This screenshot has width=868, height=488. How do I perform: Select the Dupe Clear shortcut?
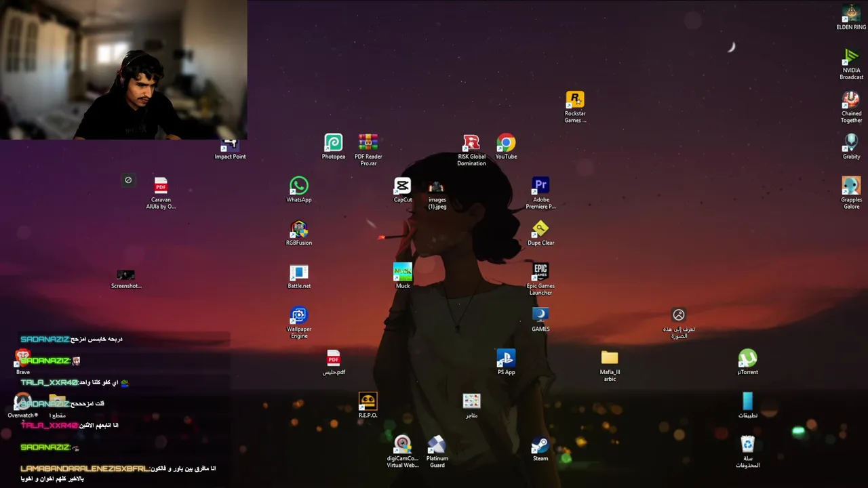coord(540,233)
